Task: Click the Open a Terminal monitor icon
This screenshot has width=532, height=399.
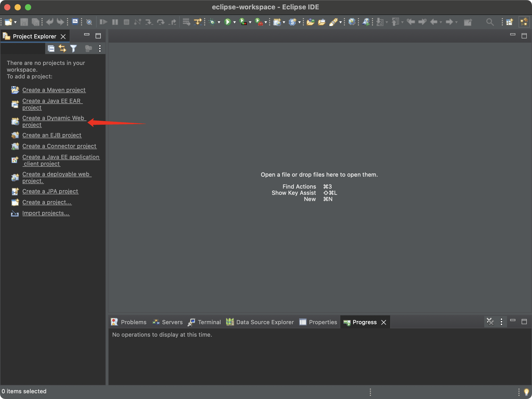Action: click(75, 22)
